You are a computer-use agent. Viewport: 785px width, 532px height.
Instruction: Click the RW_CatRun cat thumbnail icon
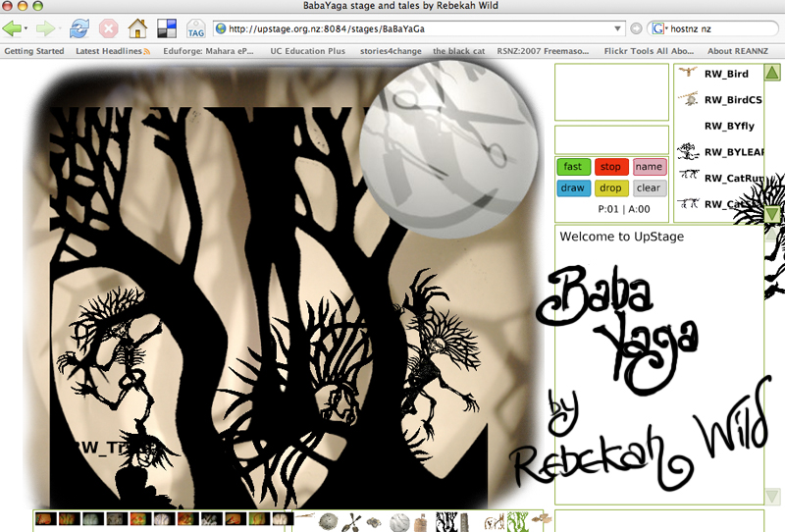689,175
